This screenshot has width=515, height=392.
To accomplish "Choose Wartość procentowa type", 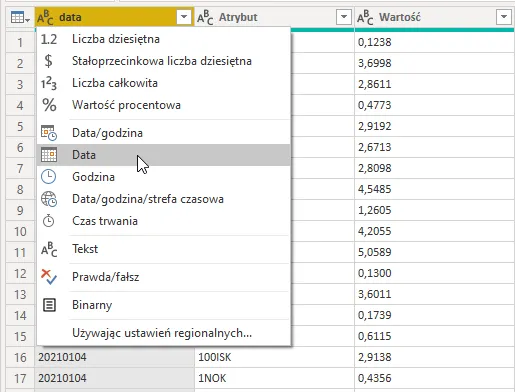I will point(163,105).
